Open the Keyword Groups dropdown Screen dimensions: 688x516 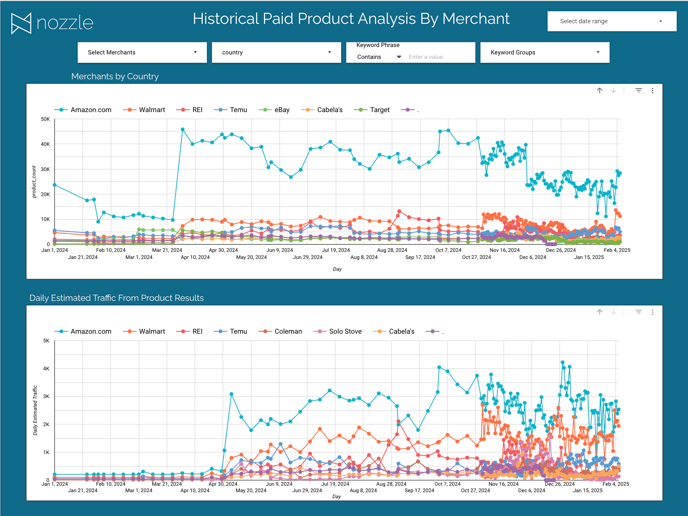tap(545, 52)
